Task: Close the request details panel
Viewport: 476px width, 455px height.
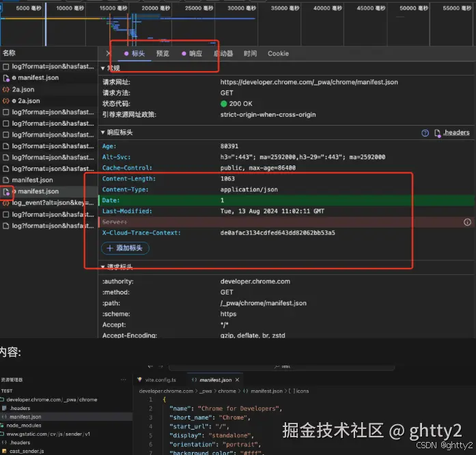Action: [x=108, y=53]
